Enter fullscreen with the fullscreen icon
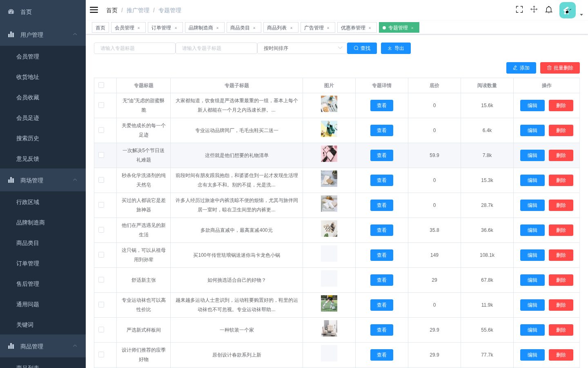 519,9
